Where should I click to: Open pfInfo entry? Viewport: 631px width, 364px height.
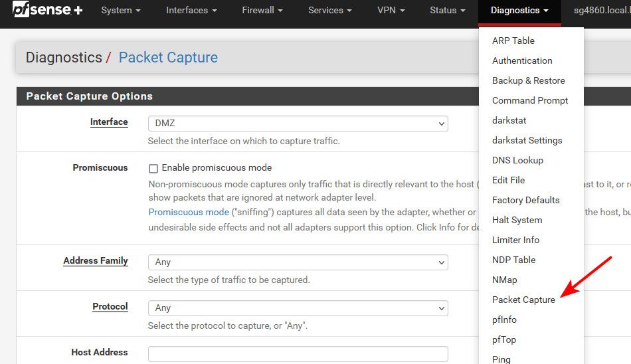[x=504, y=319]
